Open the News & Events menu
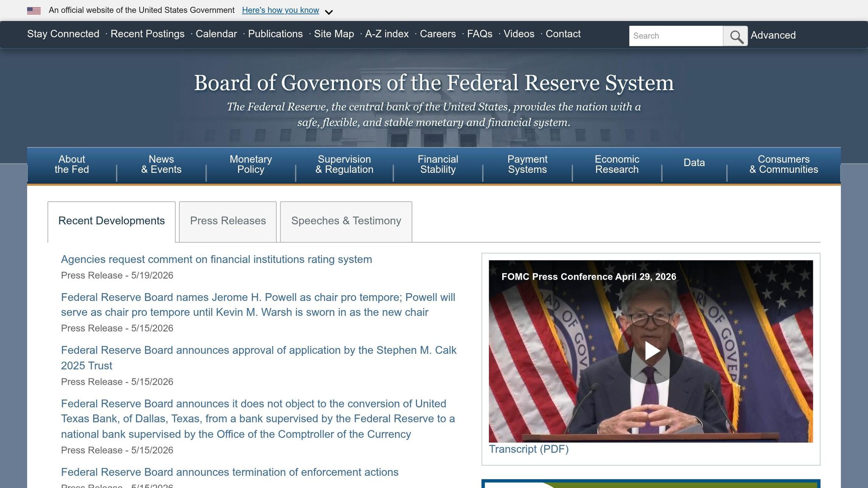This screenshot has height=488, width=868. pyautogui.click(x=161, y=164)
